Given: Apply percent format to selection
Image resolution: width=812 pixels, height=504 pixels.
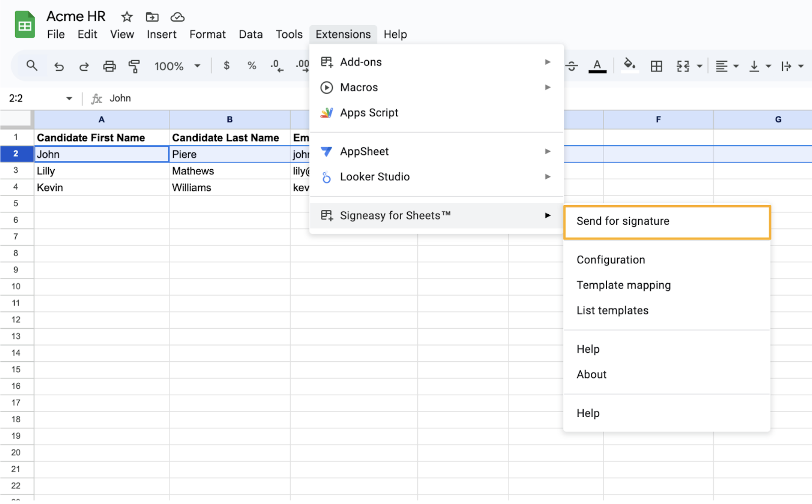Looking at the screenshot, I should point(252,66).
